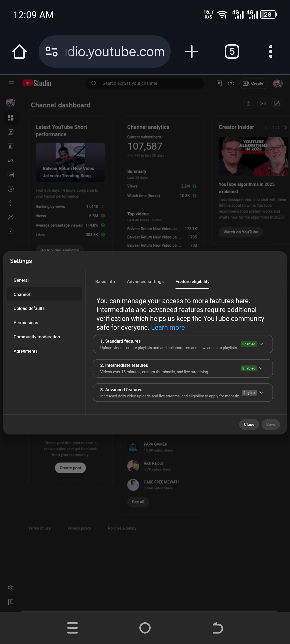Viewport: 290px width, 644px height.
Task: Open the Terms of use link
Action: point(39,528)
